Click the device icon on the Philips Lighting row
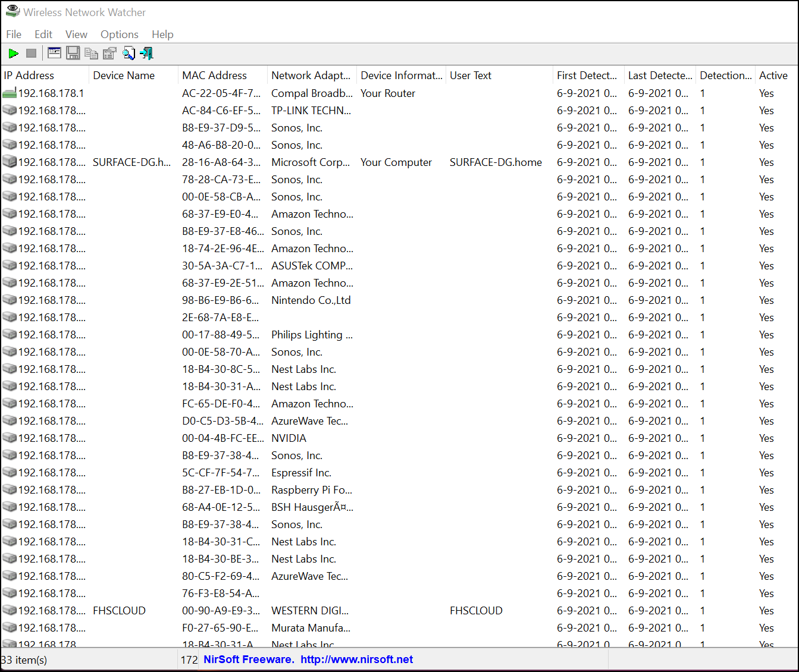799x672 pixels. click(x=9, y=334)
